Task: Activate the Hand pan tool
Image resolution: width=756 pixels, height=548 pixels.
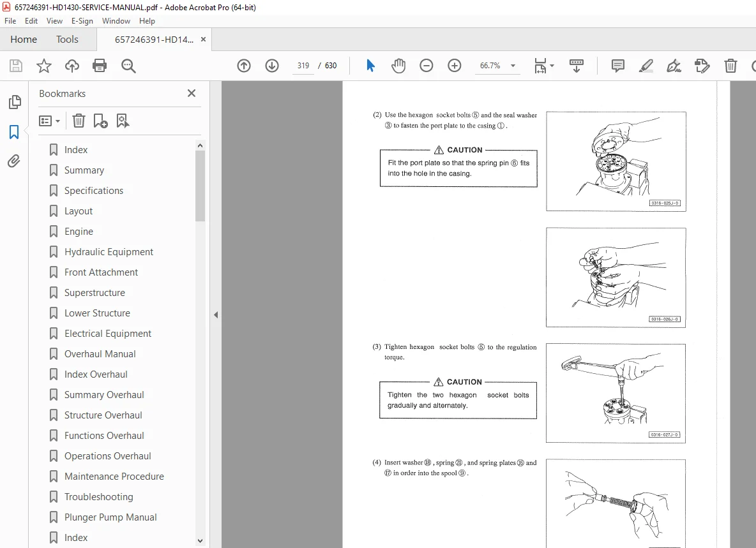Action: click(398, 66)
